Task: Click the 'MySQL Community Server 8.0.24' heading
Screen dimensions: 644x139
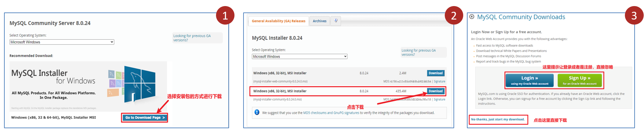Action: tap(50, 23)
